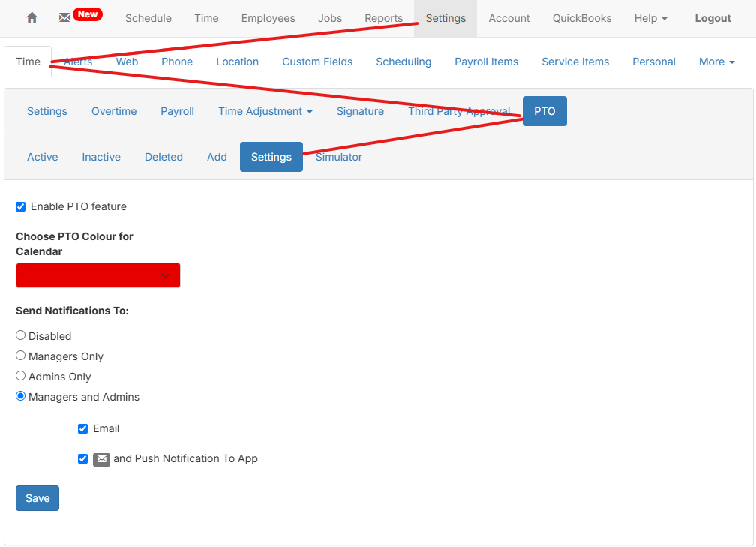Expand the More tab dropdown
The height and width of the screenshot is (547, 756).
[x=715, y=62]
